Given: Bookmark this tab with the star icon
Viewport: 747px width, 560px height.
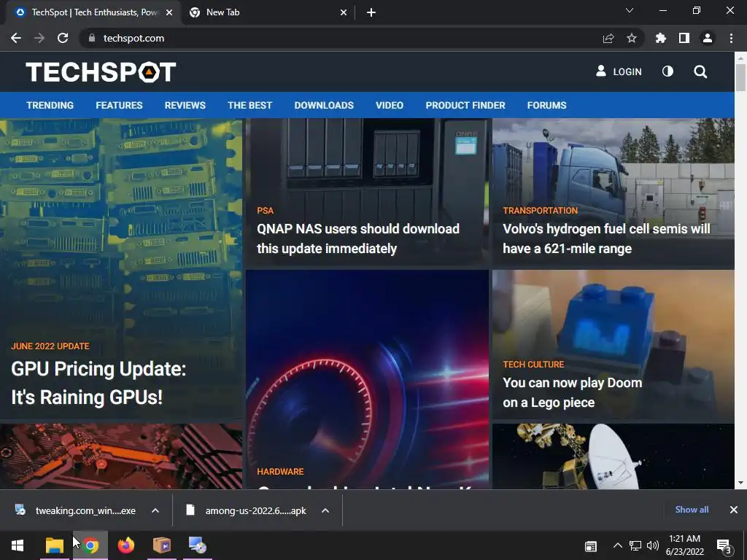Looking at the screenshot, I should pos(632,38).
